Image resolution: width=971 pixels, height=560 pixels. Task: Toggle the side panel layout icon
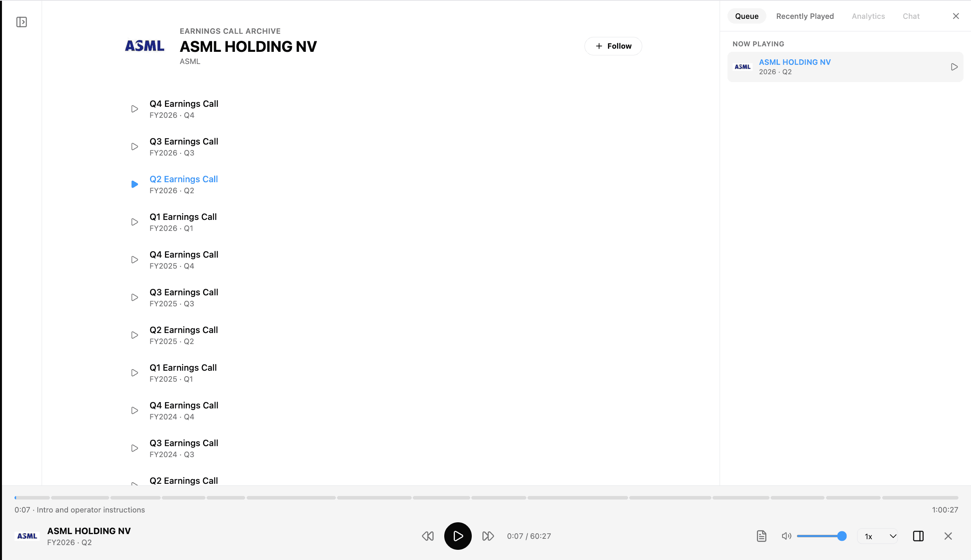pos(918,536)
